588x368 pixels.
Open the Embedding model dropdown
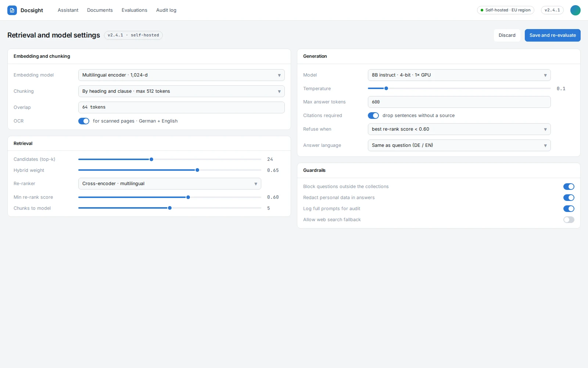[182, 75]
